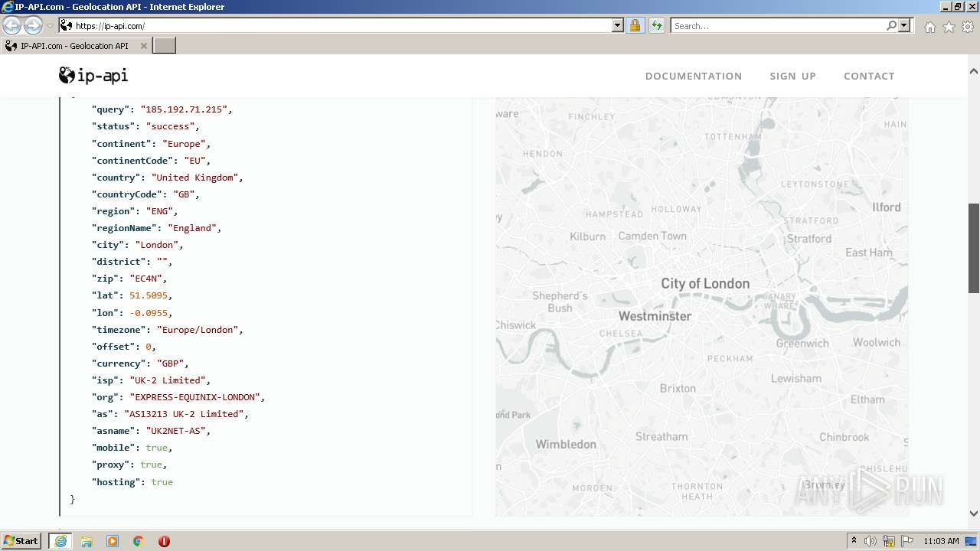Open the Windows Start menu

(x=21, y=540)
